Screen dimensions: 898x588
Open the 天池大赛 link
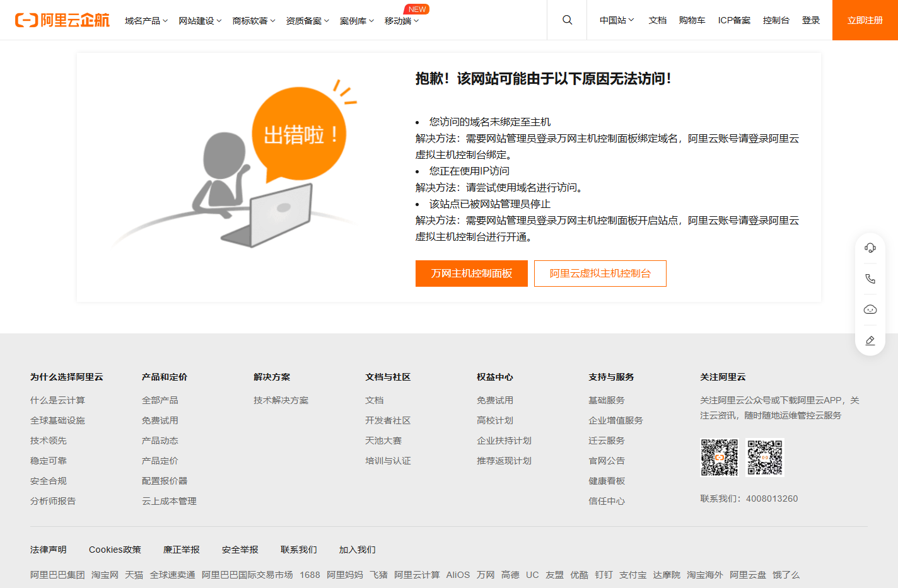click(x=383, y=441)
